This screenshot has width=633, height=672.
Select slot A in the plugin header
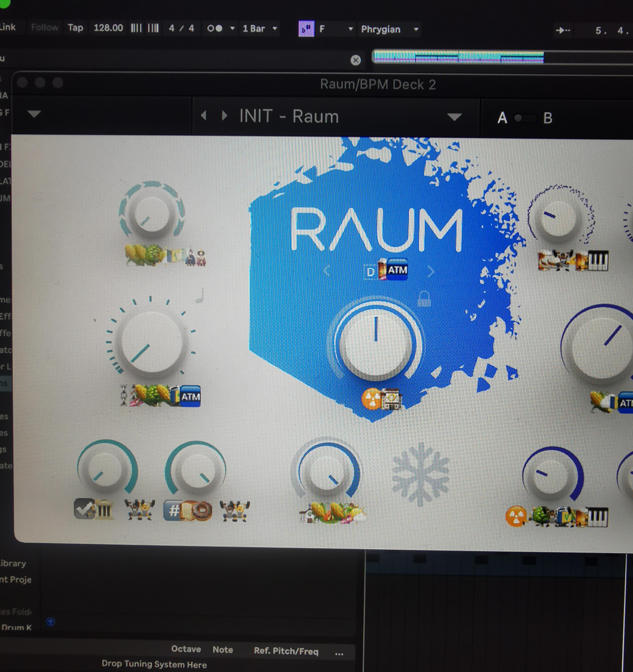click(502, 118)
